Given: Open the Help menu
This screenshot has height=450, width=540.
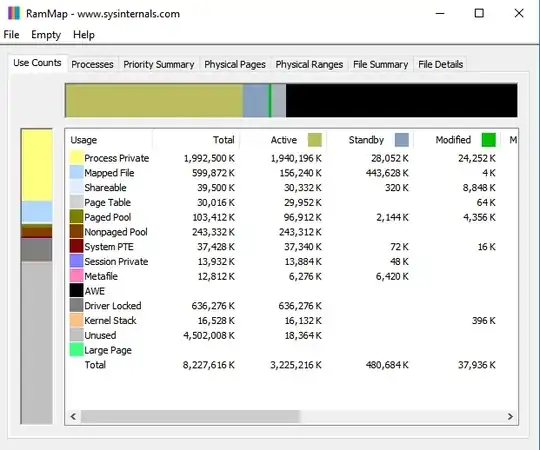Looking at the screenshot, I should 84,35.
